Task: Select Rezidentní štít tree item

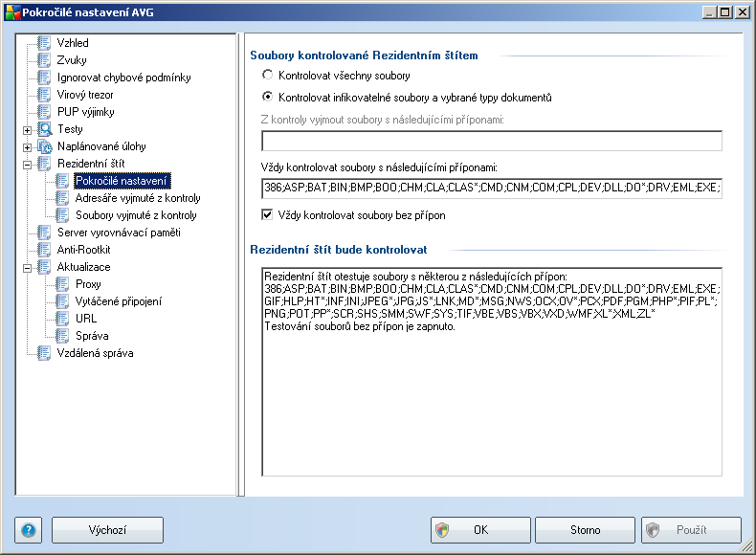Action: [91, 164]
